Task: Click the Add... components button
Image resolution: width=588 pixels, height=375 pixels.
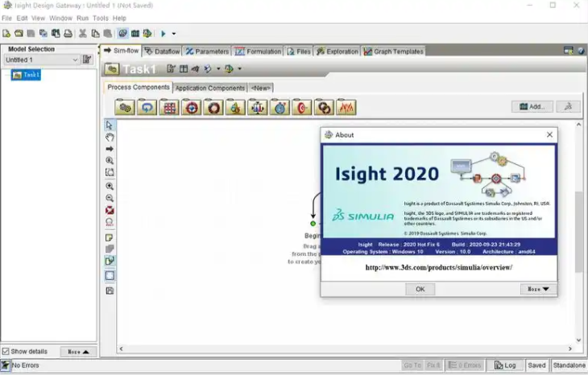Action: (x=532, y=106)
